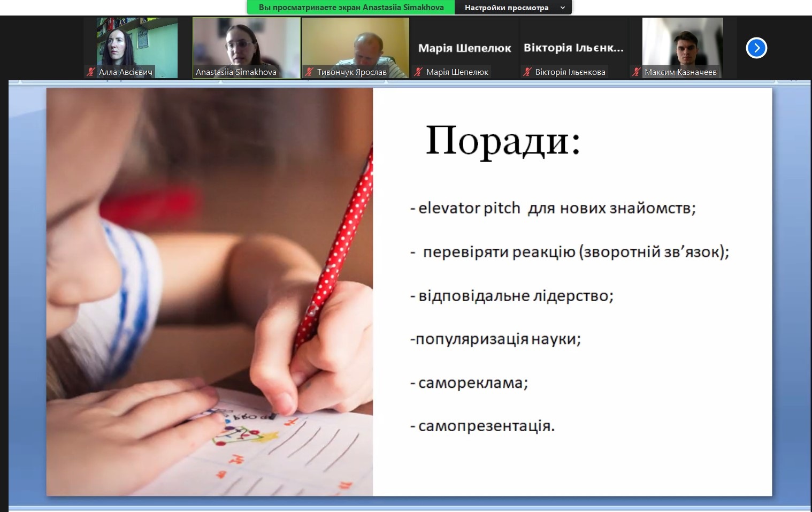Click the child writing photo on slide
Viewport: 812px width, 512px height.
[210, 292]
